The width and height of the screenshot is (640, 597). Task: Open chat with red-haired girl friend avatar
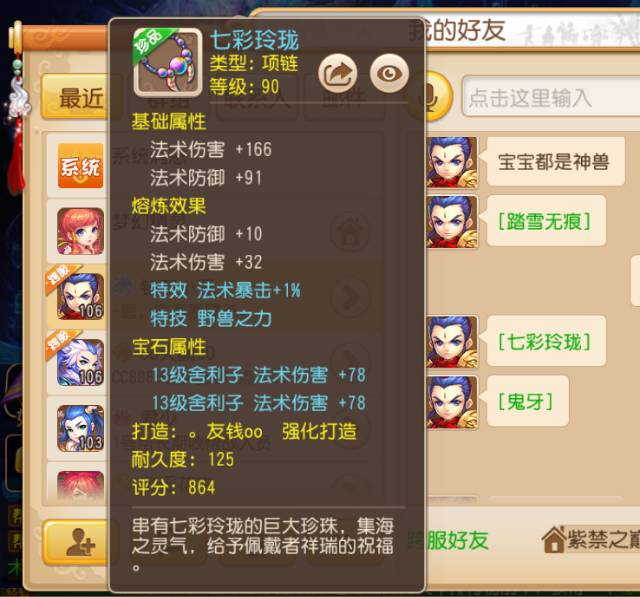pyautogui.click(x=80, y=231)
